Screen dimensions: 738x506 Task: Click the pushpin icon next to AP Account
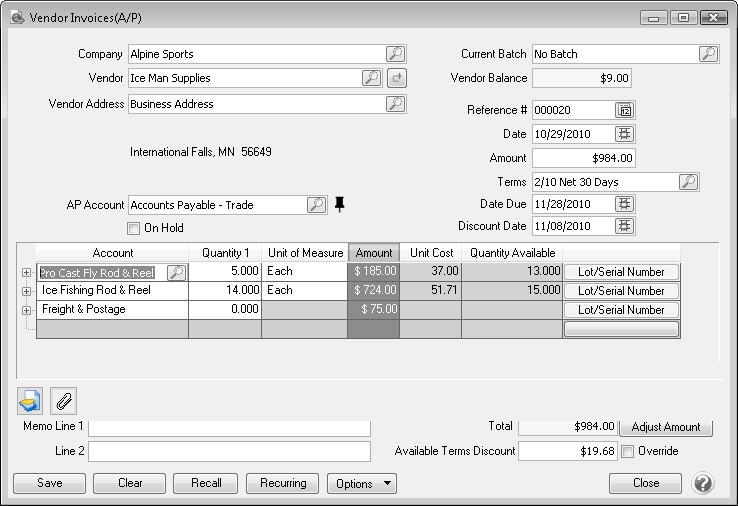coord(340,205)
